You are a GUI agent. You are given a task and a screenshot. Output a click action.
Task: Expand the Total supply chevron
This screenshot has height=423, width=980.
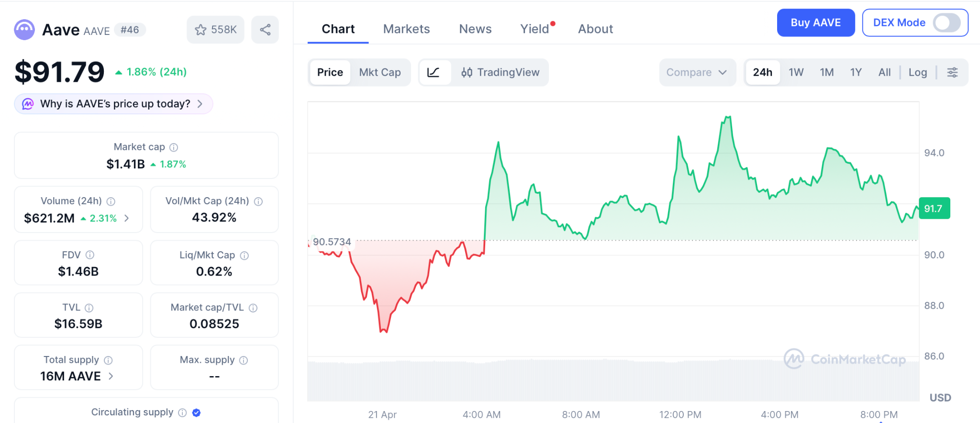[111, 376]
